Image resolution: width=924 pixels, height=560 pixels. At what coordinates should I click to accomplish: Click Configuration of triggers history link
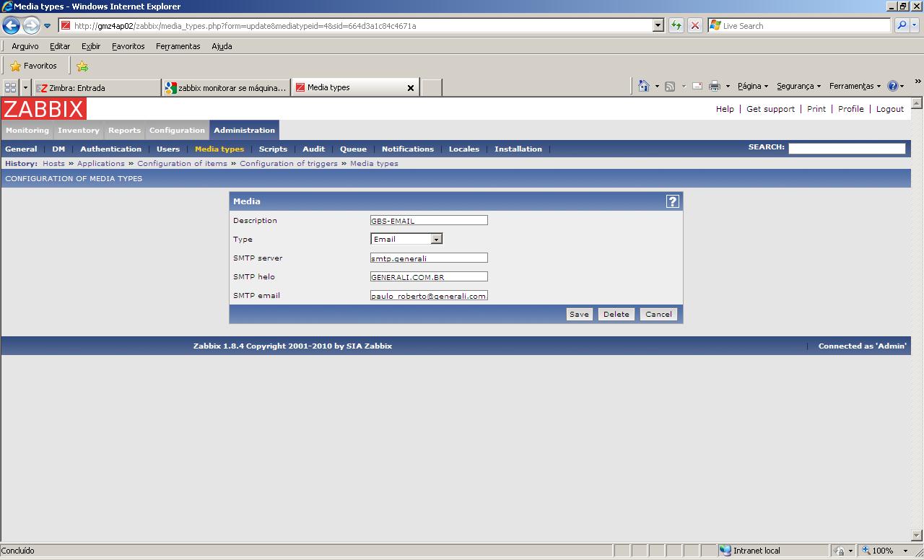(289, 164)
